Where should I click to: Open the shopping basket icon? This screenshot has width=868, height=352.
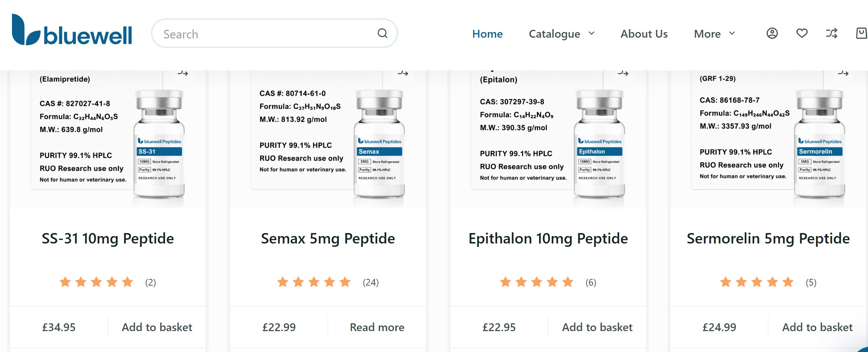pos(861,34)
